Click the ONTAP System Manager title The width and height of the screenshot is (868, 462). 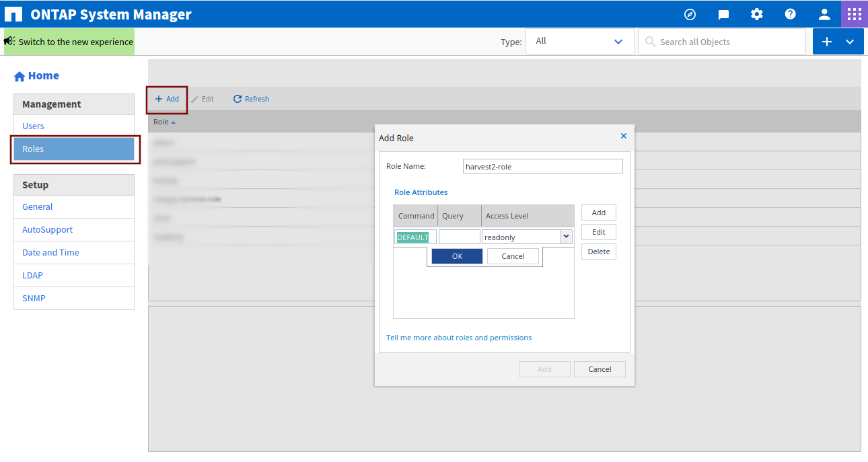[x=111, y=14]
